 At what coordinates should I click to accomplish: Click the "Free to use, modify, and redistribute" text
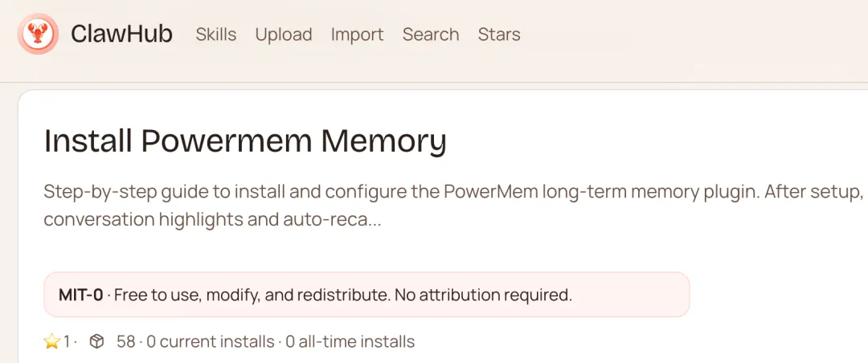(252, 295)
